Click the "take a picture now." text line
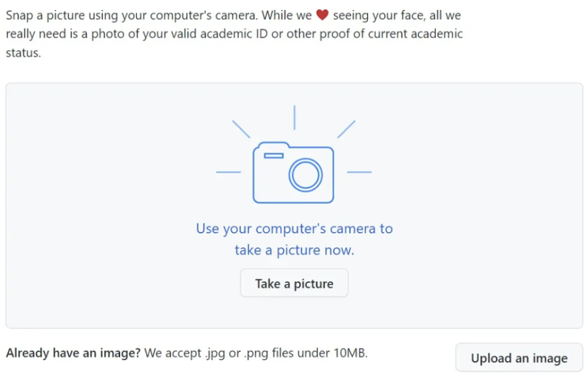 coord(294,250)
